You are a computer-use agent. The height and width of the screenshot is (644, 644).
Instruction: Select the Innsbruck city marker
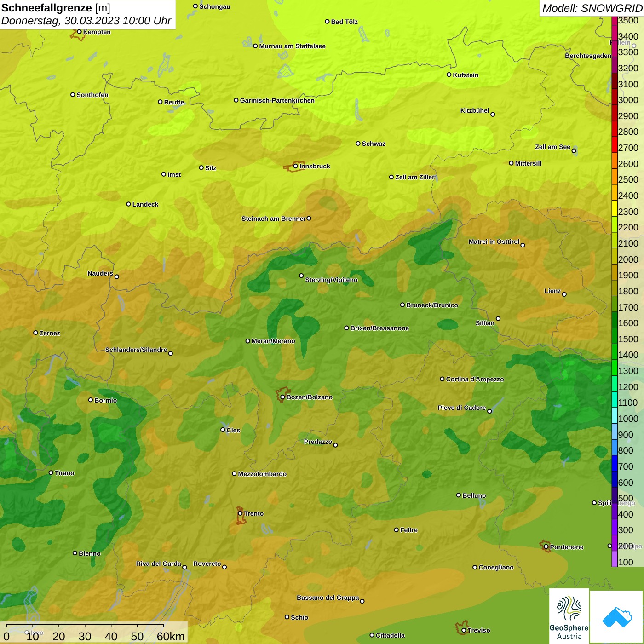(295, 166)
